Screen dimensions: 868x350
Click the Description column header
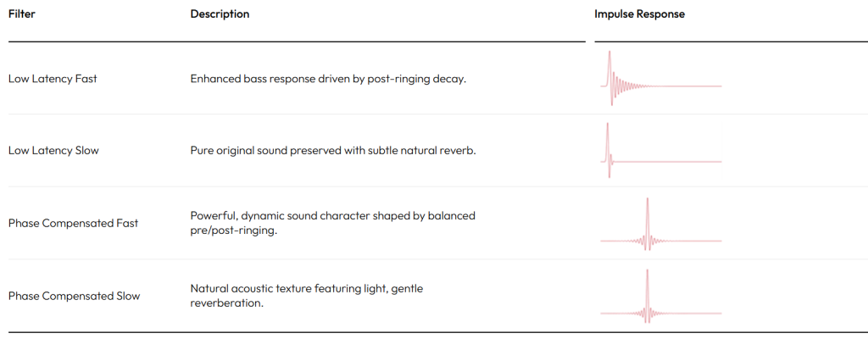point(220,14)
